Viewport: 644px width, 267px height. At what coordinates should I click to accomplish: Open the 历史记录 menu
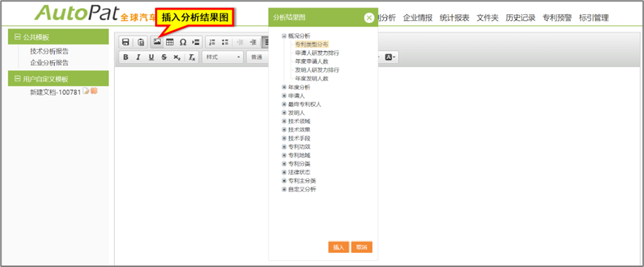[520, 18]
